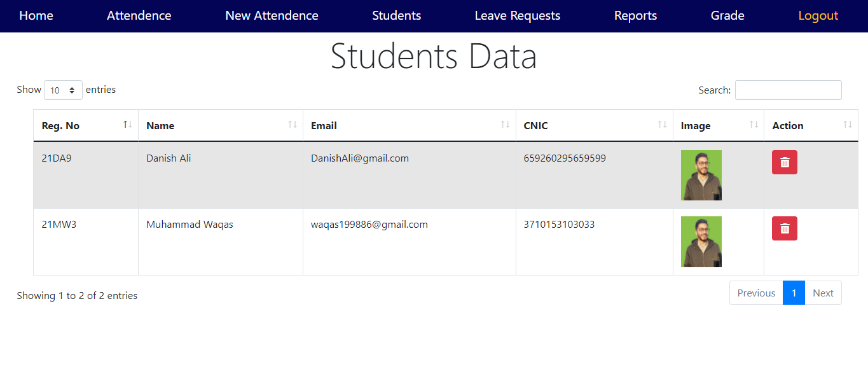Click the Search input field
This screenshot has width=868, height=390.
coord(788,90)
